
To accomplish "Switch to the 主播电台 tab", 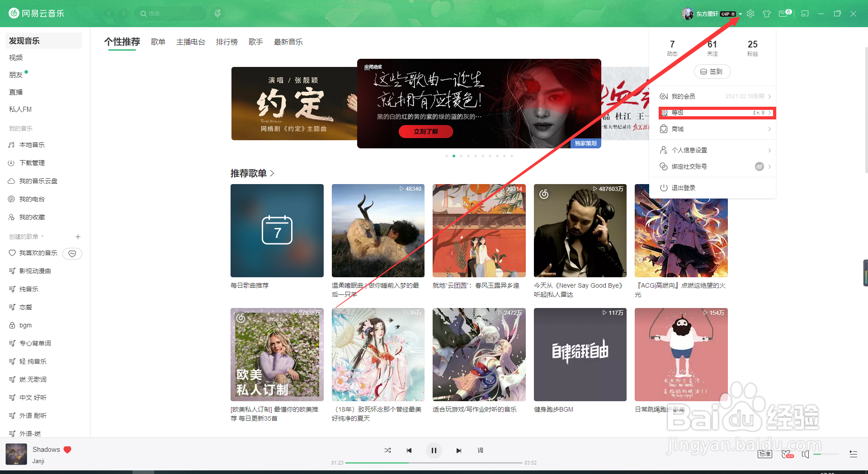I will 191,42.
